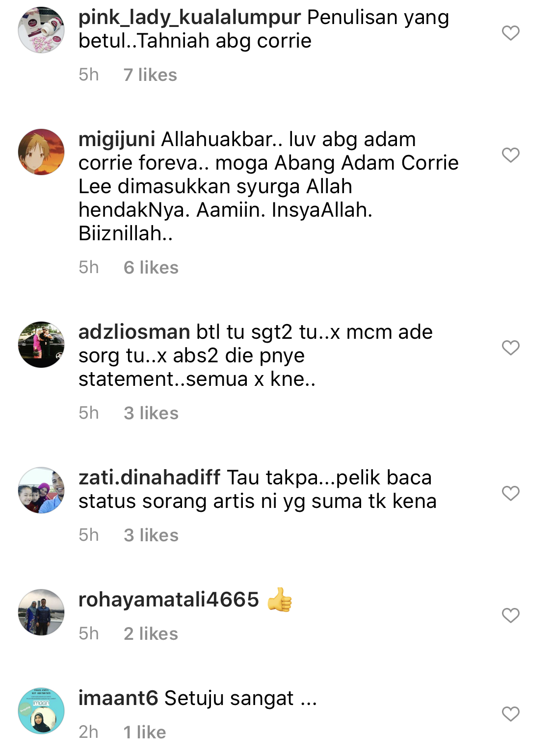The height and width of the screenshot is (756, 552).
Task: Open pink_lady_kualalumpur's profile picture
Action: pyautogui.click(x=41, y=30)
